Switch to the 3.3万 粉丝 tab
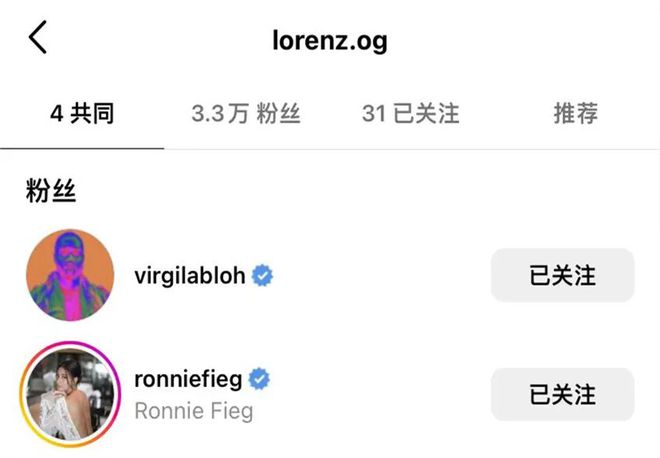The image size is (660, 458). click(247, 114)
